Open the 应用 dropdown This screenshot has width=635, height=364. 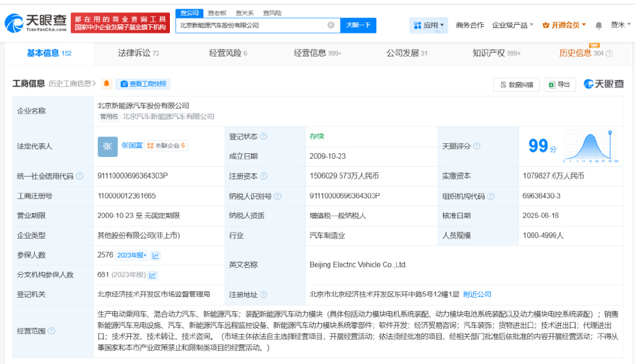click(429, 25)
